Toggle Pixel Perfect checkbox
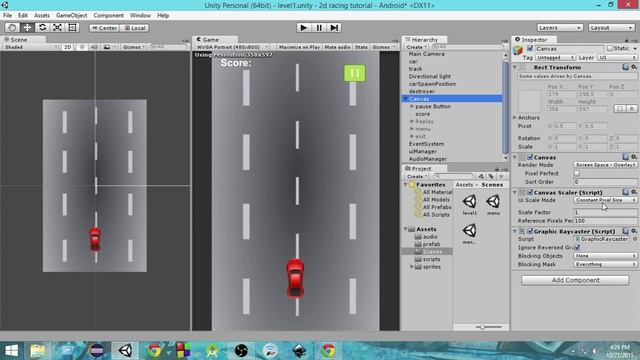The width and height of the screenshot is (640, 360). tap(577, 173)
